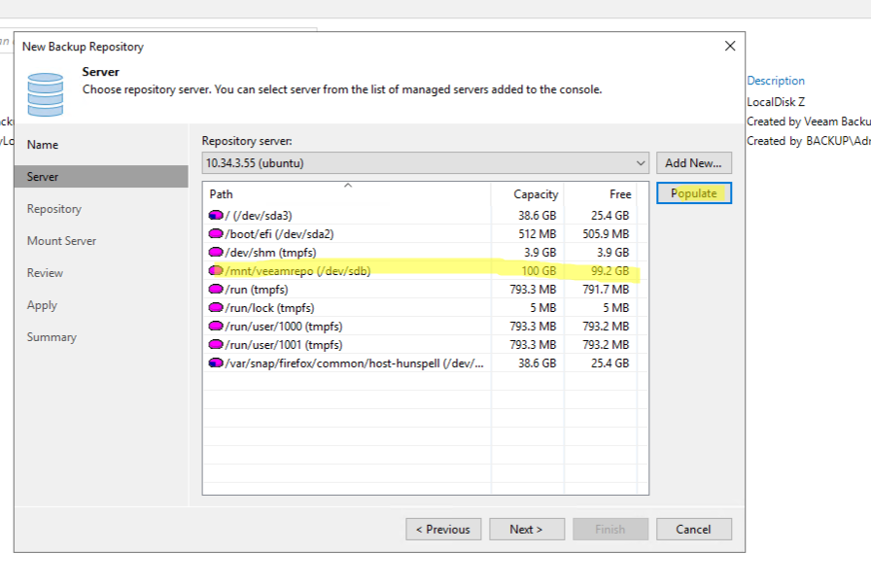Click the Add New... button
This screenshot has height=588, width=871.
(694, 163)
